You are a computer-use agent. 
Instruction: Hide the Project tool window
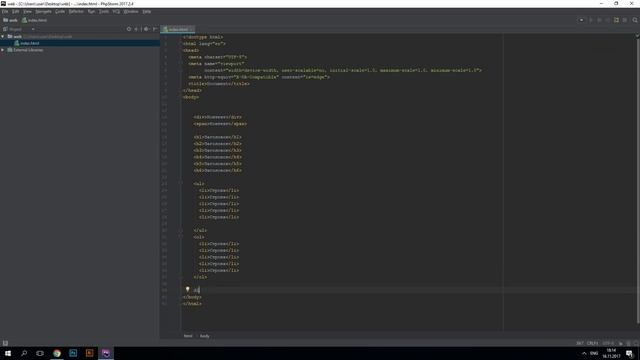(x=155, y=29)
